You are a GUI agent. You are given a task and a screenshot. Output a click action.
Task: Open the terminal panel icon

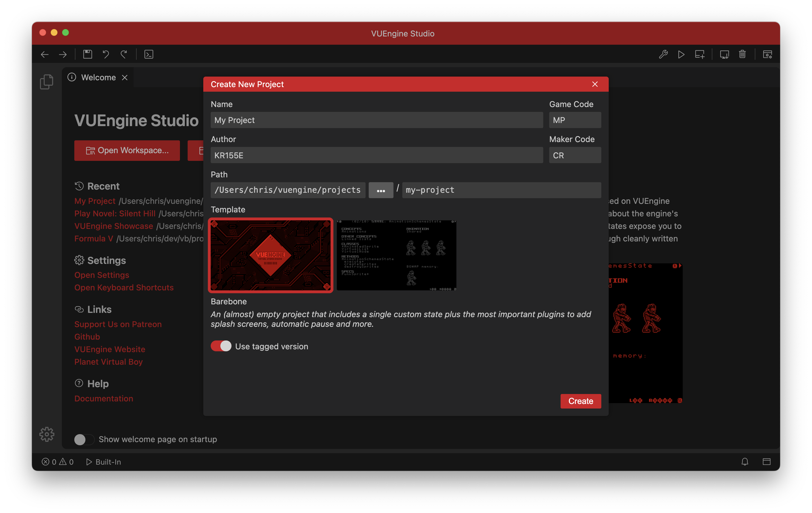coord(149,54)
